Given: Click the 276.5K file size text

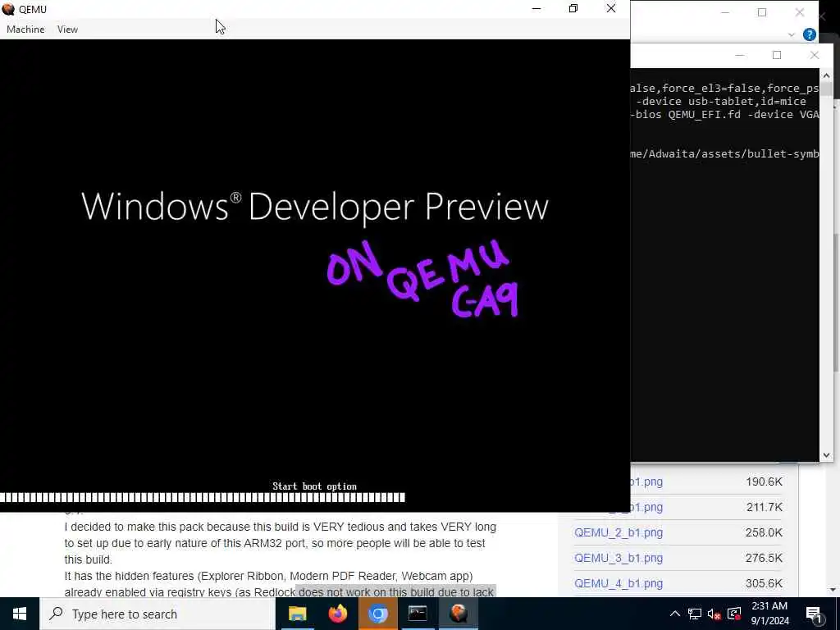Looking at the screenshot, I should click(x=764, y=558).
